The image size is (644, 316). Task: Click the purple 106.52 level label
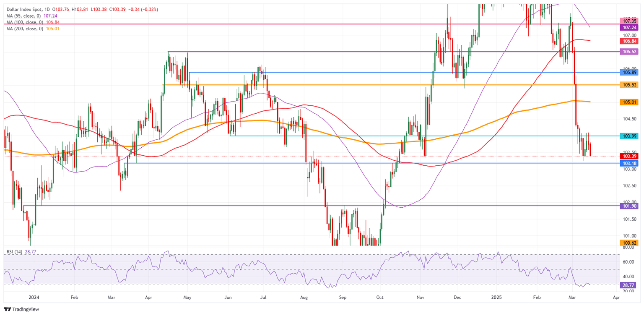pyautogui.click(x=628, y=52)
